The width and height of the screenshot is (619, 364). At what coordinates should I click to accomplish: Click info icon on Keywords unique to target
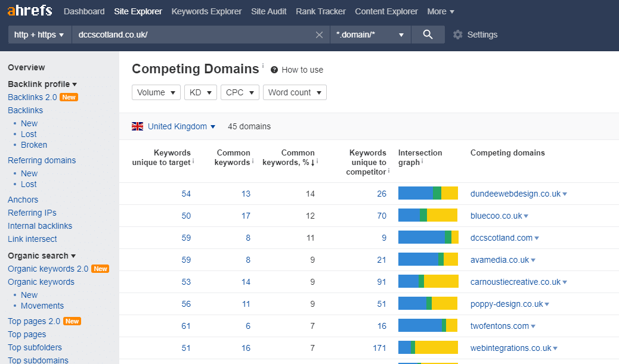pos(193,161)
